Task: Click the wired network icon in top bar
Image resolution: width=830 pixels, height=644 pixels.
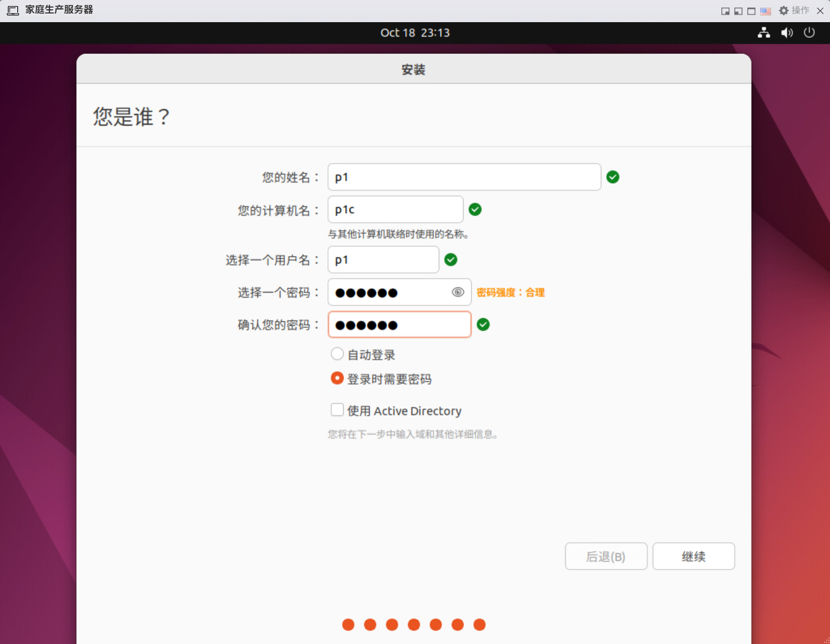Action: [x=764, y=33]
